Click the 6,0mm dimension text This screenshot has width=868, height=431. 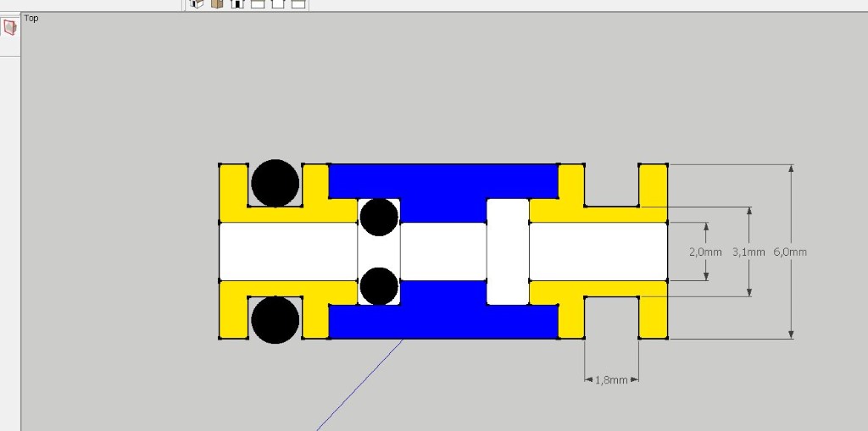pos(790,252)
